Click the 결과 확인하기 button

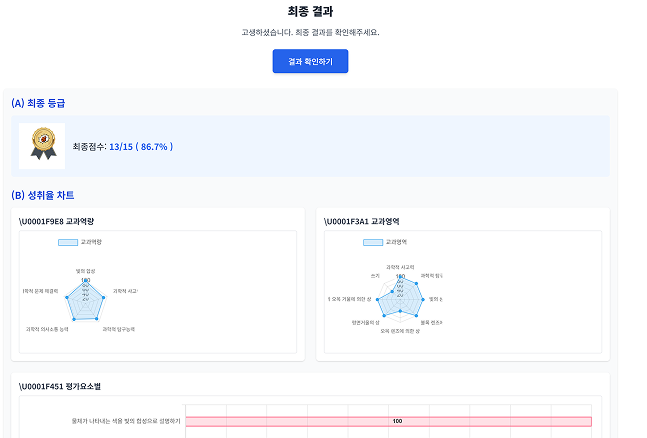tap(310, 61)
